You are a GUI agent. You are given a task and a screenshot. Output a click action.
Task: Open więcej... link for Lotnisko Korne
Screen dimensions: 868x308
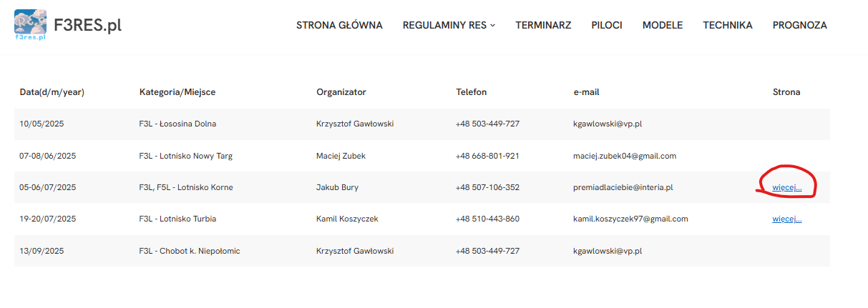click(787, 187)
